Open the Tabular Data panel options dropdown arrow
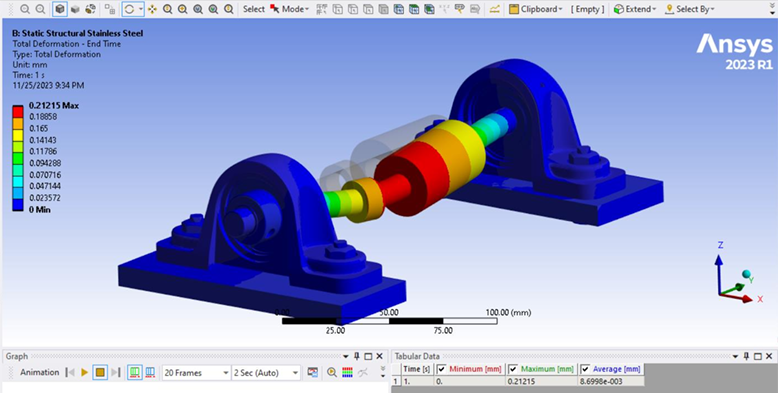This screenshot has height=395, width=778. 736,356
